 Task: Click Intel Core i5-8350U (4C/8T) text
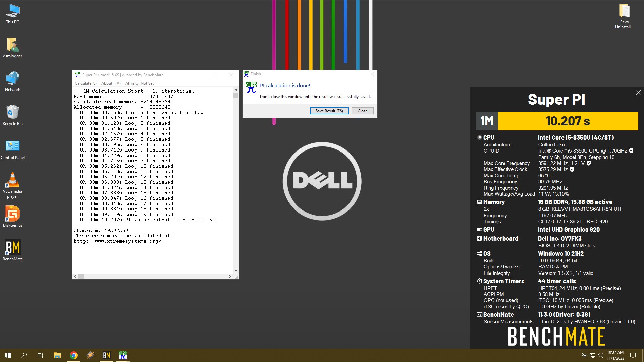[576, 138]
